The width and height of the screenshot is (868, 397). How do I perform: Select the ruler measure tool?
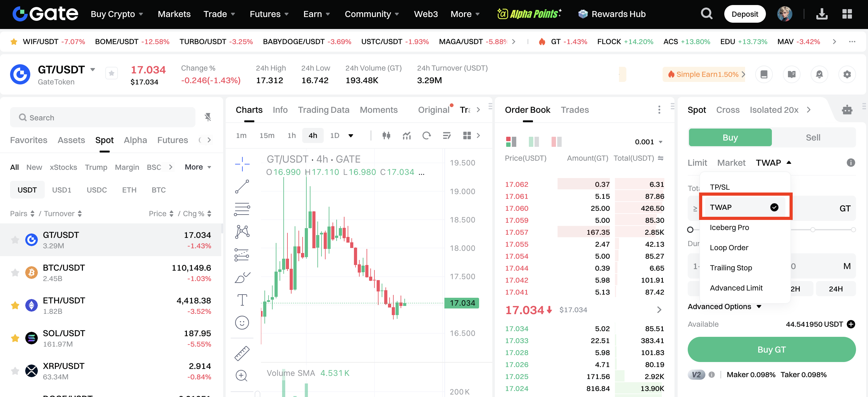point(242,353)
